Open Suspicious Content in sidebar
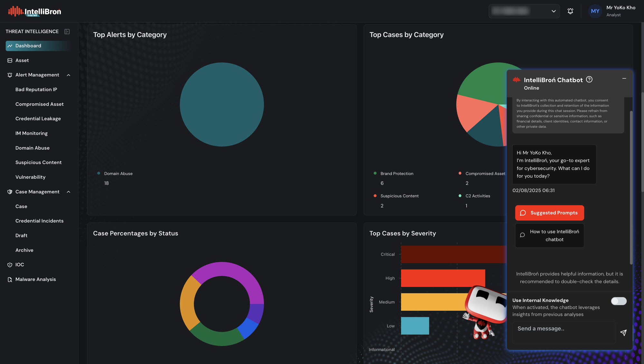Image resolution: width=644 pixels, height=364 pixels. coord(38,163)
